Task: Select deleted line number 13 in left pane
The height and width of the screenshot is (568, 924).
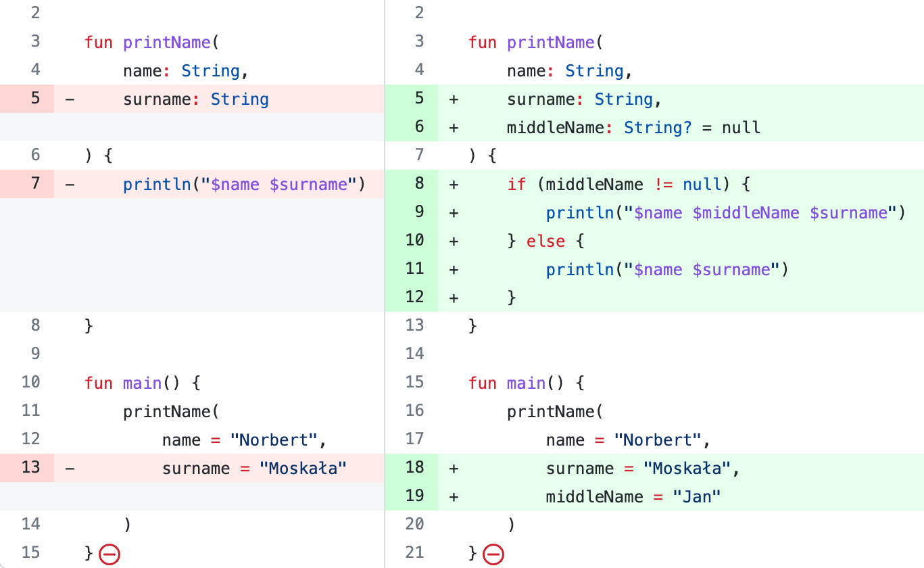Action: (x=31, y=468)
